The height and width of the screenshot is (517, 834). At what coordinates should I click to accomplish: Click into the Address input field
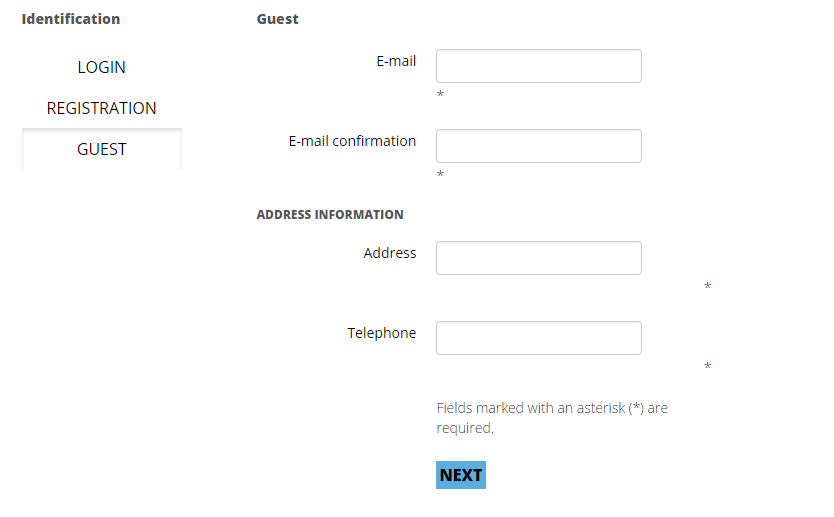538,258
